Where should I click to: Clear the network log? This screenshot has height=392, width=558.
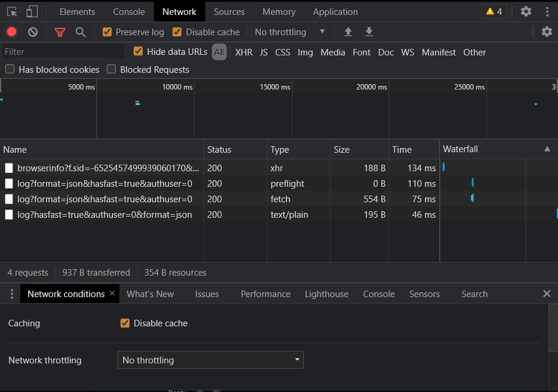[33, 32]
